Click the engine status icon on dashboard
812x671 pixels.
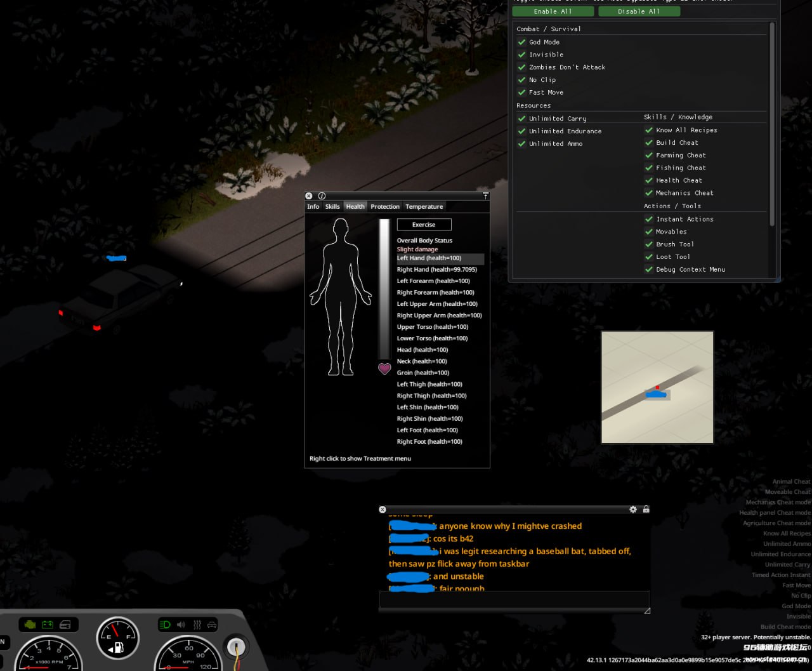click(x=29, y=625)
